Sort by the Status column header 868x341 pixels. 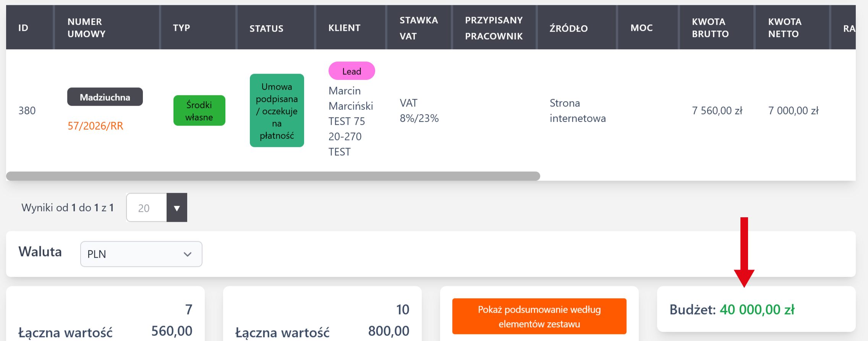tap(266, 29)
